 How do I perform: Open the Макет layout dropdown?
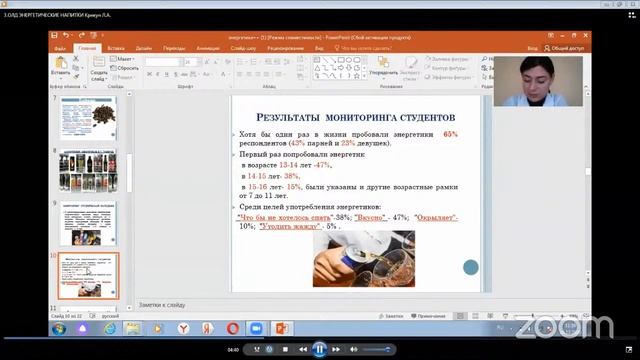click(x=122, y=59)
